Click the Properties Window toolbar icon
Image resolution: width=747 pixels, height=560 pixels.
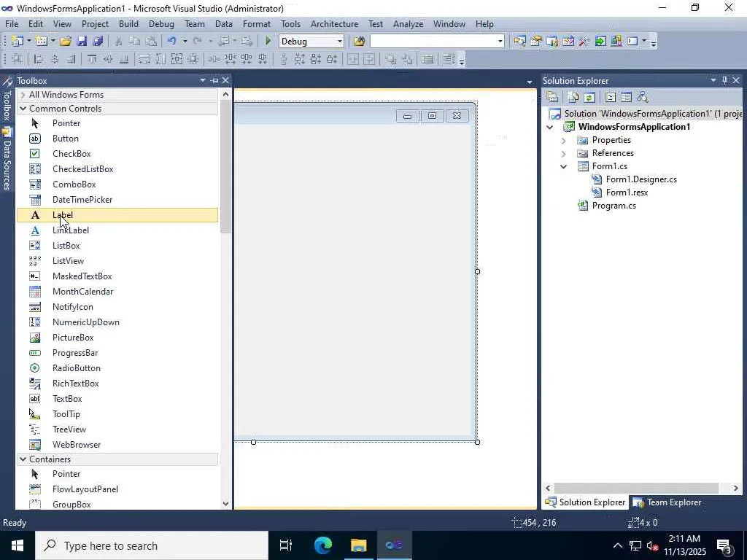[536, 42]
